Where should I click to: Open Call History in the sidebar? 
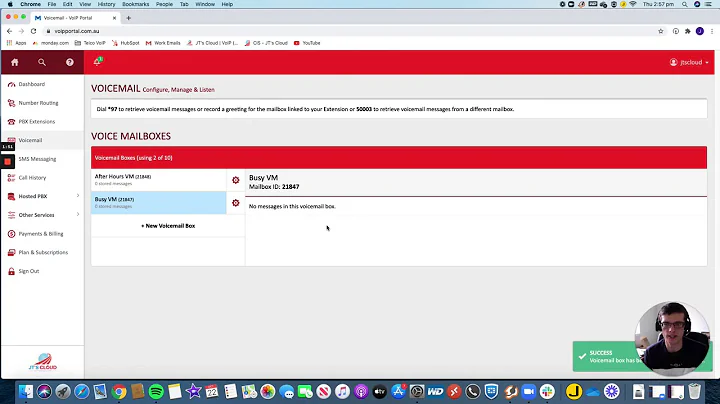(32, 178)
